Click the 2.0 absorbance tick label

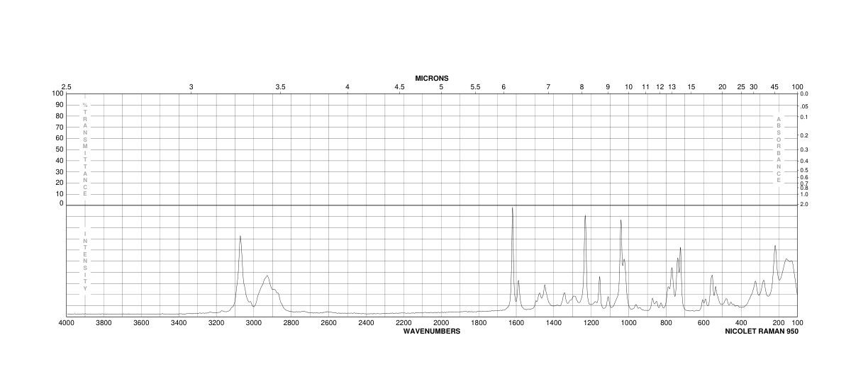[803, 204]
